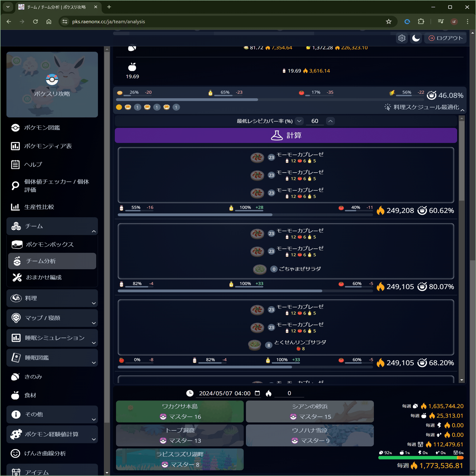Open browser extensions puzzle icon
Image resolution: width=476 pixels, height=476 pixels.
(421, 22)
